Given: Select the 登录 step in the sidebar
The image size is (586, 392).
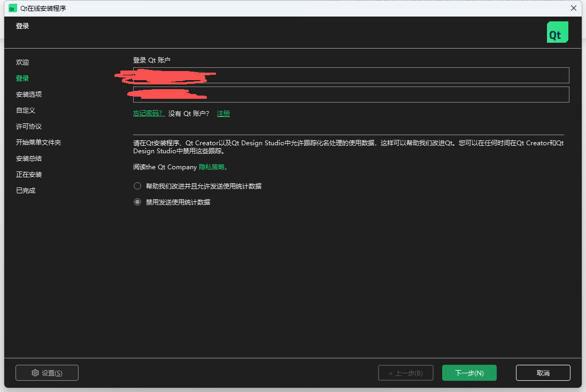Looking at the screenshot, I should click(22, 79).
